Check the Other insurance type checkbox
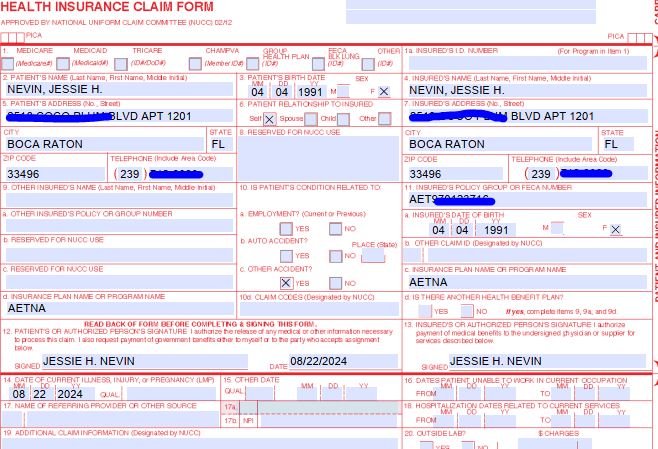Image resolution: width=658 pixels, height=449 pixels. pos(368,64)
